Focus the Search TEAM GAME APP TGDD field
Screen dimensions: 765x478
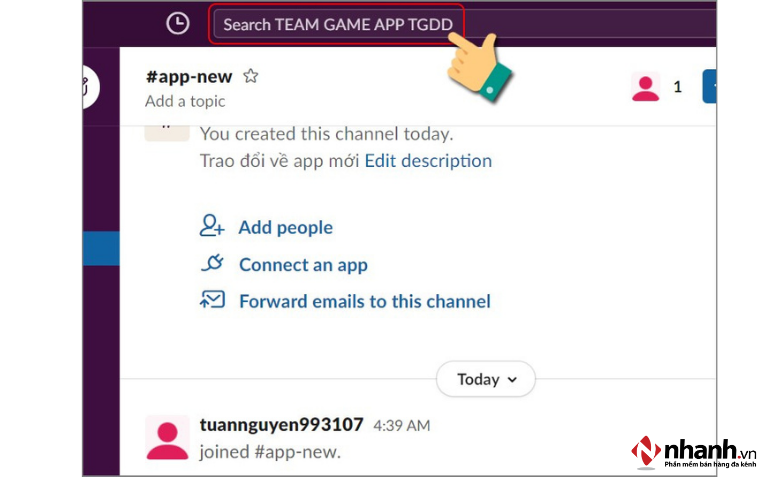(x=340, y=24)
